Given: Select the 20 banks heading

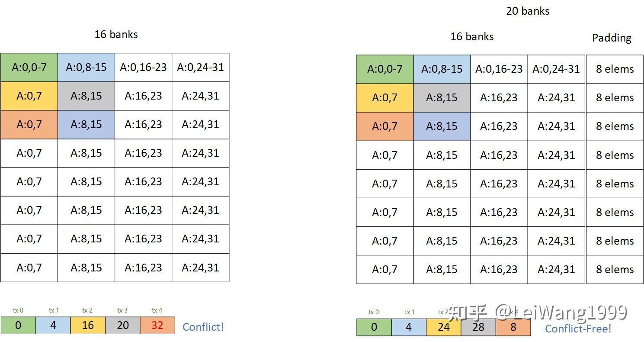Looking at the screenshot, I should pyautogui.click(x=528, y=11).
